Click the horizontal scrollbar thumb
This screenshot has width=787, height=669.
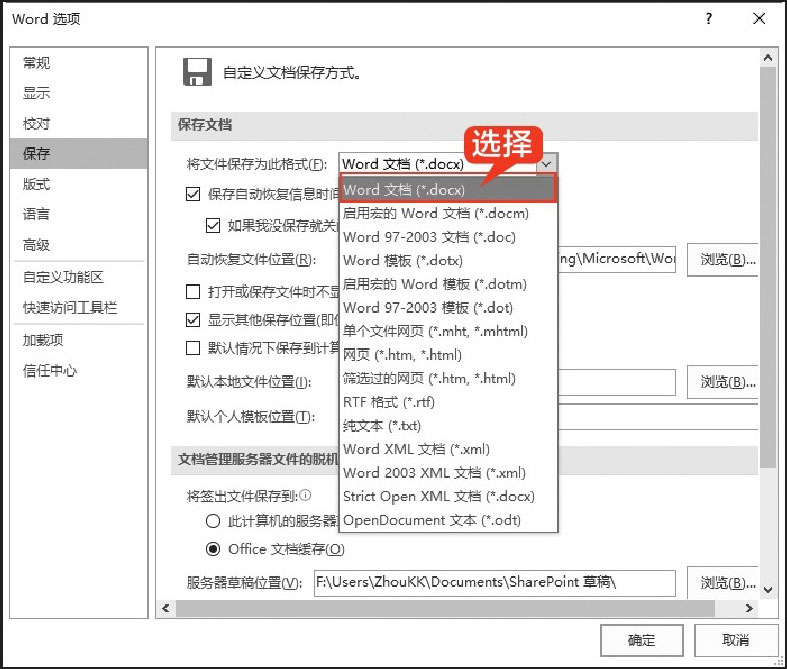[445, 608]
